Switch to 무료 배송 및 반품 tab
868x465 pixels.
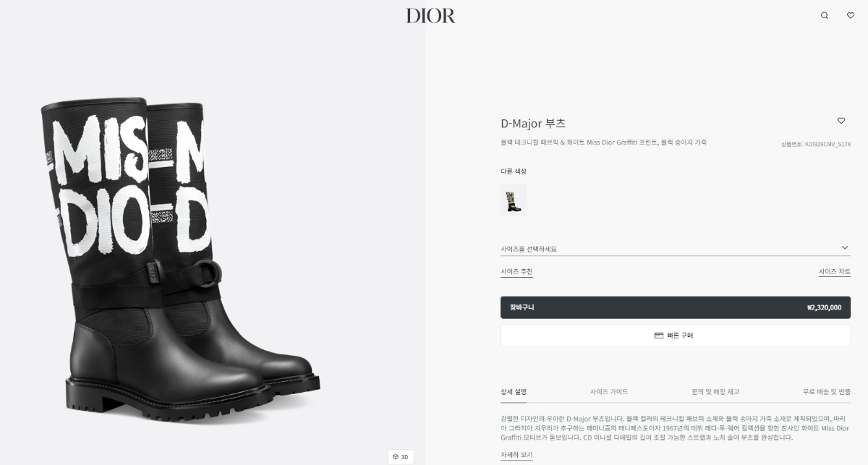pyautogui.click(x=827, y=392)
